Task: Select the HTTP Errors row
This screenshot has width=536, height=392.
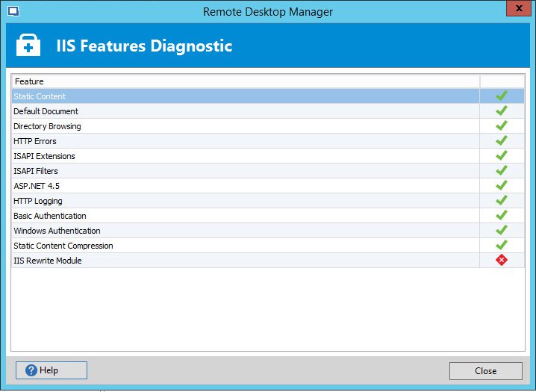Action: (268, 141)
